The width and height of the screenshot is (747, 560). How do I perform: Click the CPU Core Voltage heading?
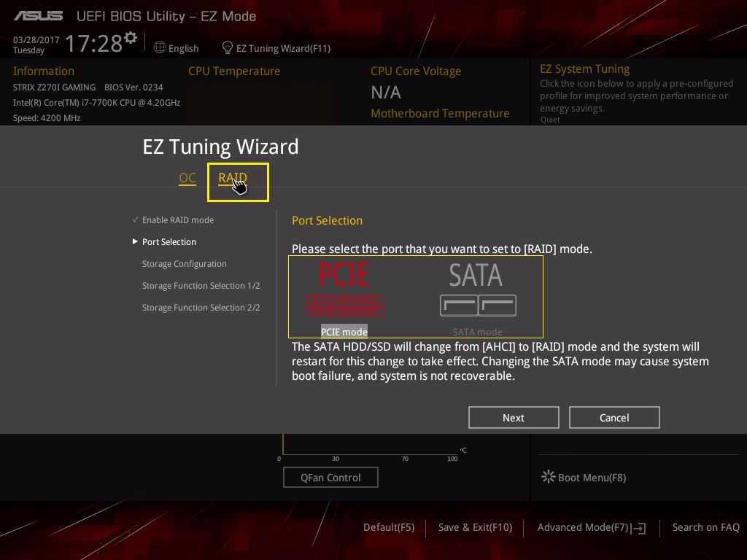pyautogui.click(x=416, y=71)
